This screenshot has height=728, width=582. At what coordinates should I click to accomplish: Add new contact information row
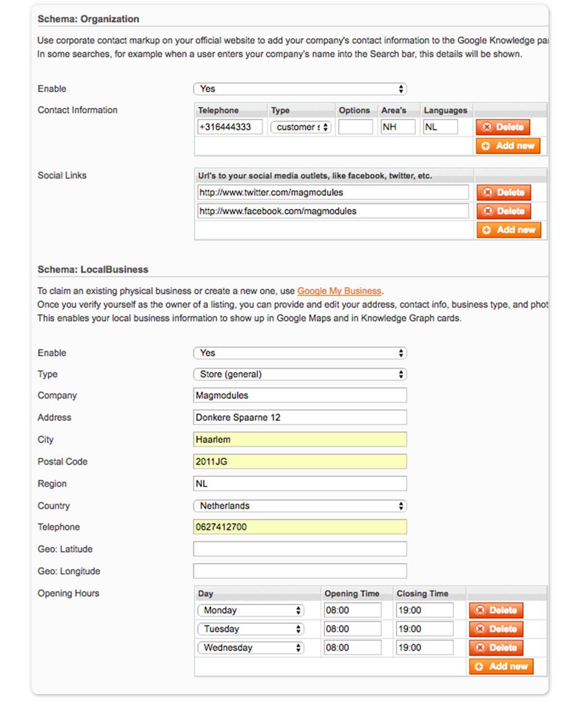tap(508, 146)
